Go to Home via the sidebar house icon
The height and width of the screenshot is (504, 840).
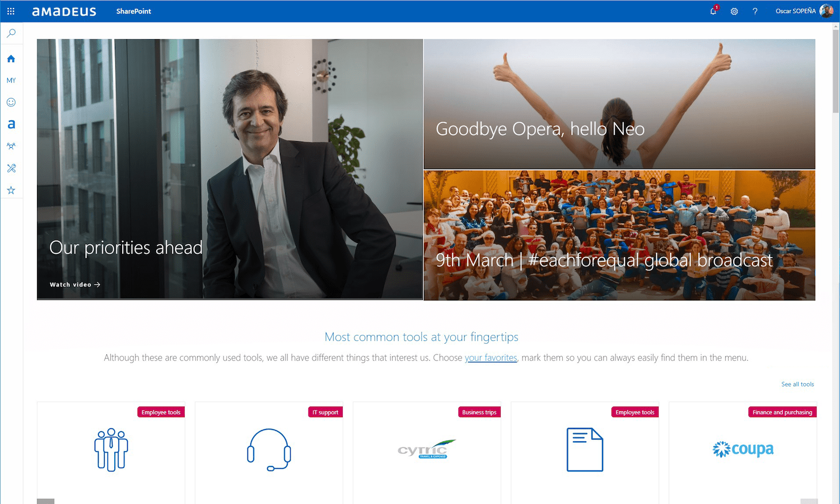[x=11, y=59]
